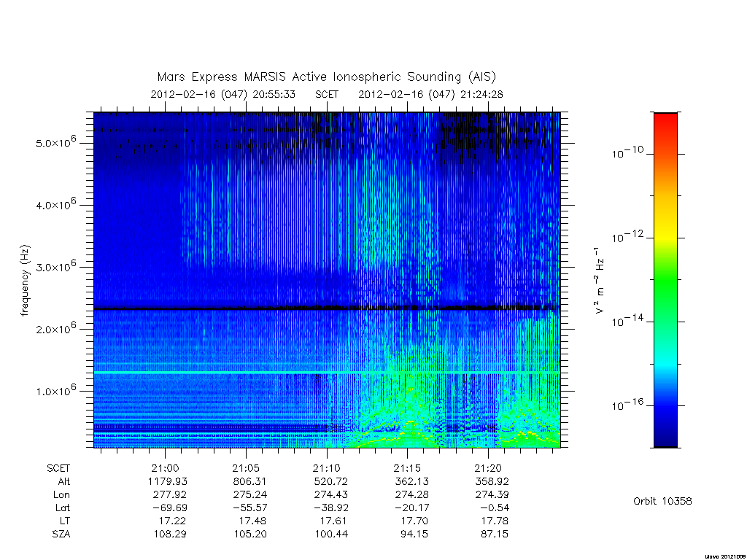Click the 'V² m⁻² Hz⁻¹' colorbar units label
Image resolution: width=747 pixels, height=560 pixels.
[x=600, y=280]
